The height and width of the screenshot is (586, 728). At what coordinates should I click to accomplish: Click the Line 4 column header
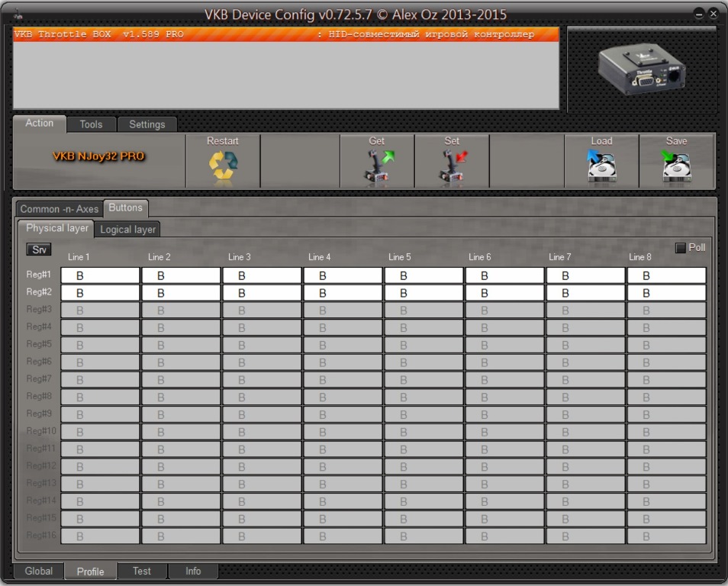320,257
